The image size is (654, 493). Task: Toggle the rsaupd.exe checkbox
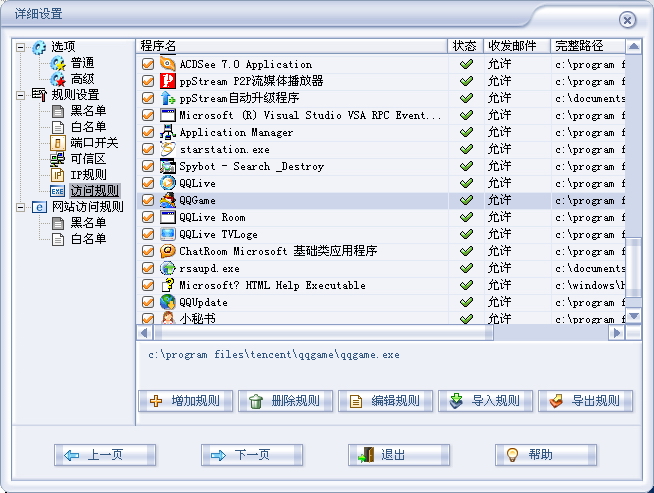(x=148, y=268)
